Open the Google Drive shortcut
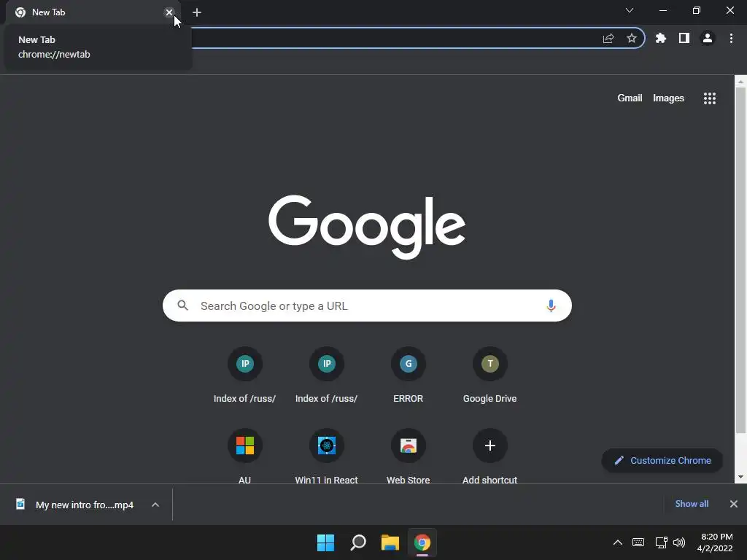 click(x=489, y=375)
